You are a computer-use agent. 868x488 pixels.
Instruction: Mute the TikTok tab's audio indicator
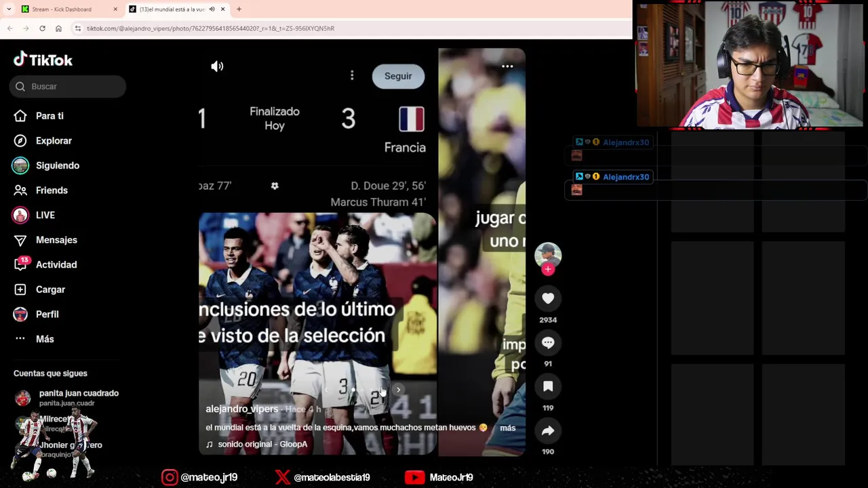click(x=212, y=9)
